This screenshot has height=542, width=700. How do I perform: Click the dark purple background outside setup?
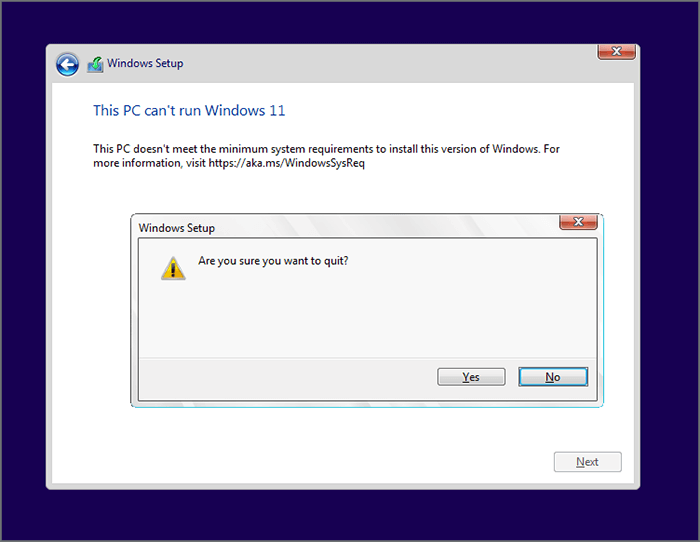pos(350,516)
